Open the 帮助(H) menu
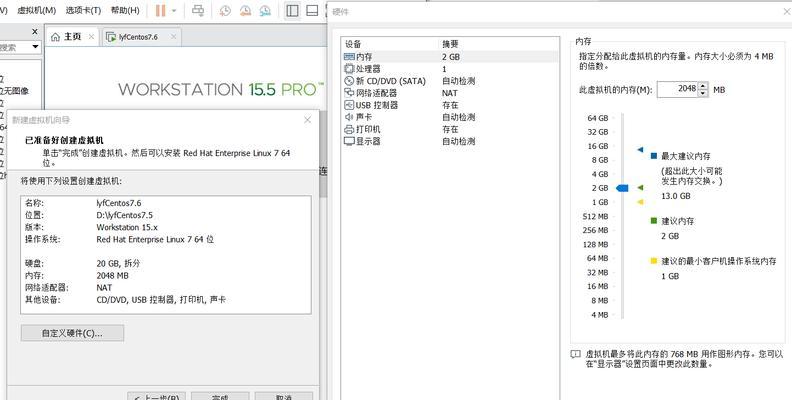This screenshot has width=792, height=400. coord(125,10)
